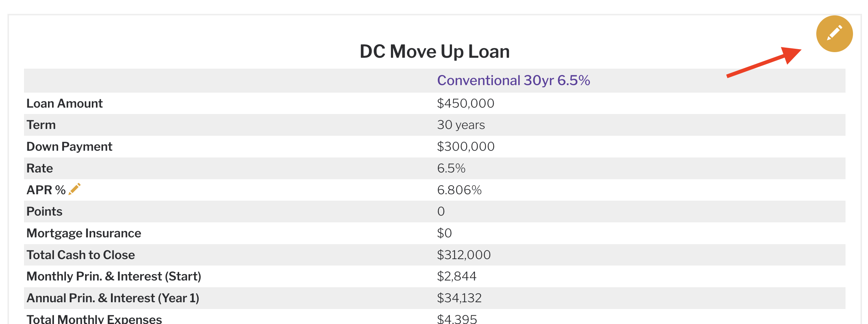Select Monthly Prin. & Interest (Start) label
Viewport: 868px width, 324px height.
point(114,276)
